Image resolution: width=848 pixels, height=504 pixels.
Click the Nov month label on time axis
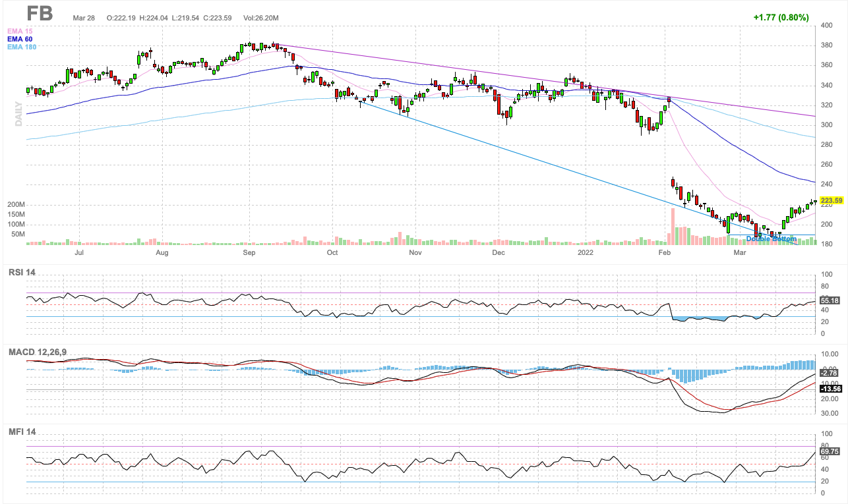415,252
